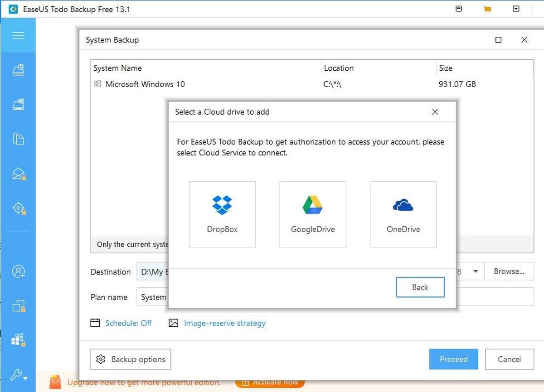Open the destination capacity dropdown
The height and width of the screenshot is (392, 544).
(x=475, y=271)
